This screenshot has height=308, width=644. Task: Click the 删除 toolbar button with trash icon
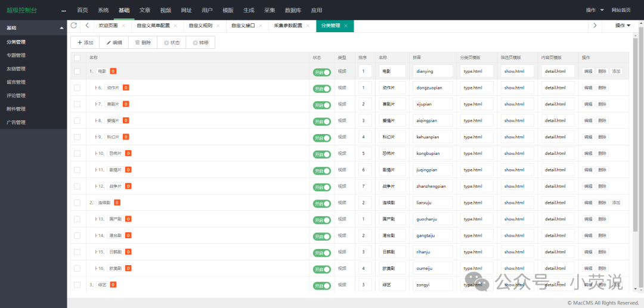[143, 43]
